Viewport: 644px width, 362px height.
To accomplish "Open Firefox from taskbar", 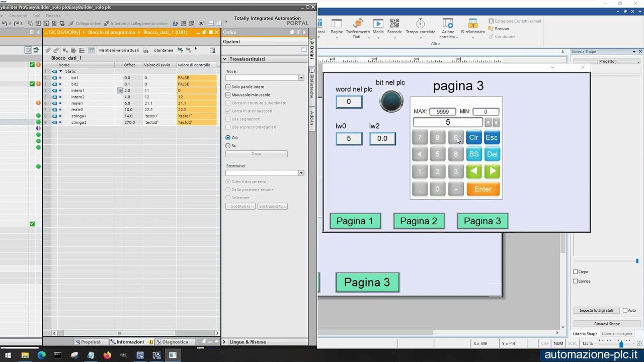I will click(x=107, y=355).
